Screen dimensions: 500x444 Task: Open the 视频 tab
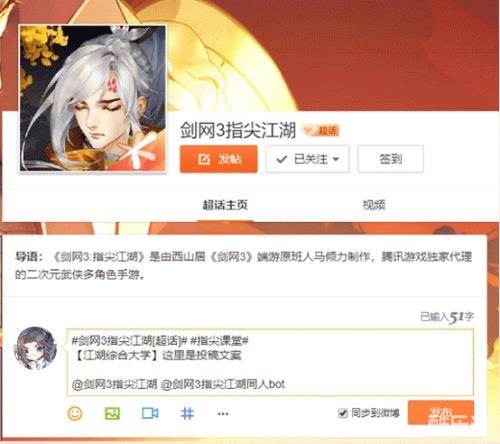pos(374,205)
